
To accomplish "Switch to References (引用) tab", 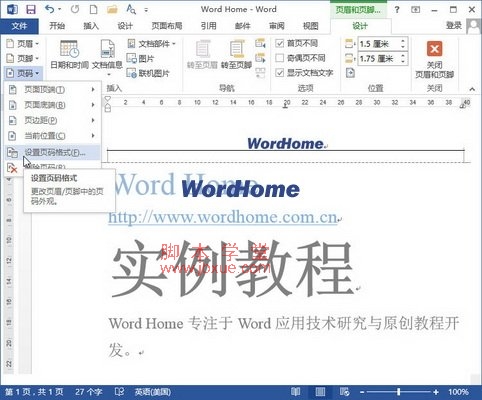I will point(209,26).
